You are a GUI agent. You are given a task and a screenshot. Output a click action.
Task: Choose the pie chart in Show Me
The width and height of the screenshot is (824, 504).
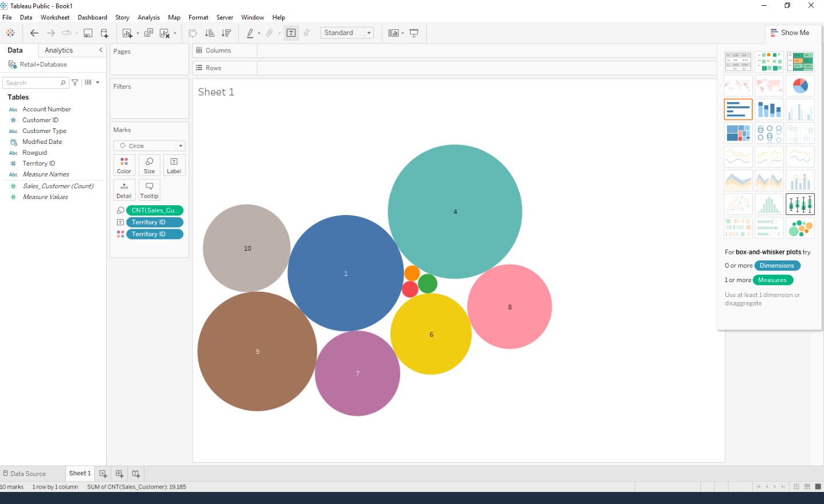click(800, 86)
